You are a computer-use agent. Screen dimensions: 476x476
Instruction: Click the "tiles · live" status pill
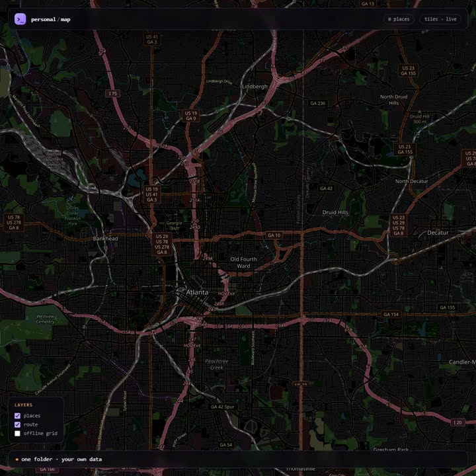click(x=440, y=19)
